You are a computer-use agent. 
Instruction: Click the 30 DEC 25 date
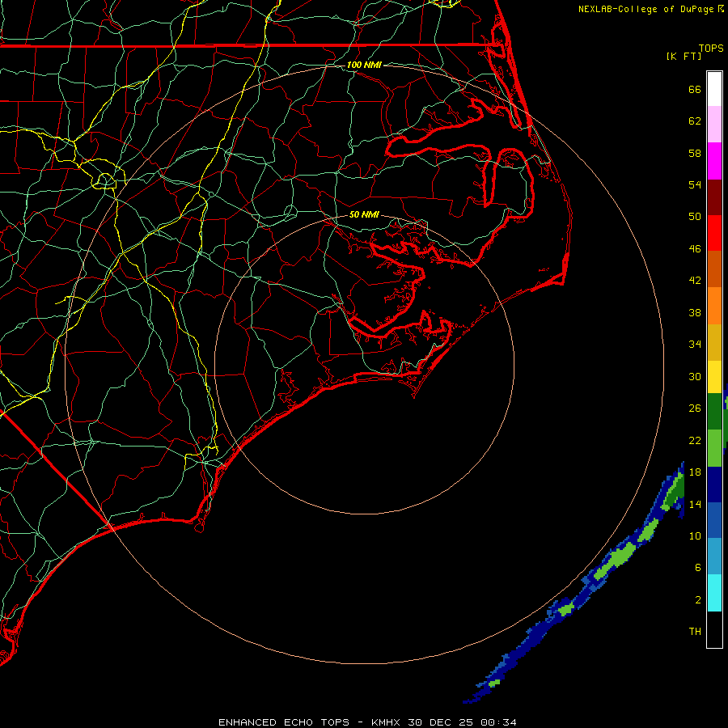pyautogui.click(x=441, y=722)
